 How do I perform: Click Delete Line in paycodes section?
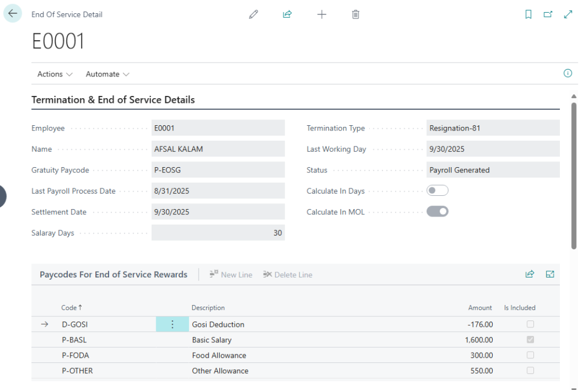tap(288, 275)
